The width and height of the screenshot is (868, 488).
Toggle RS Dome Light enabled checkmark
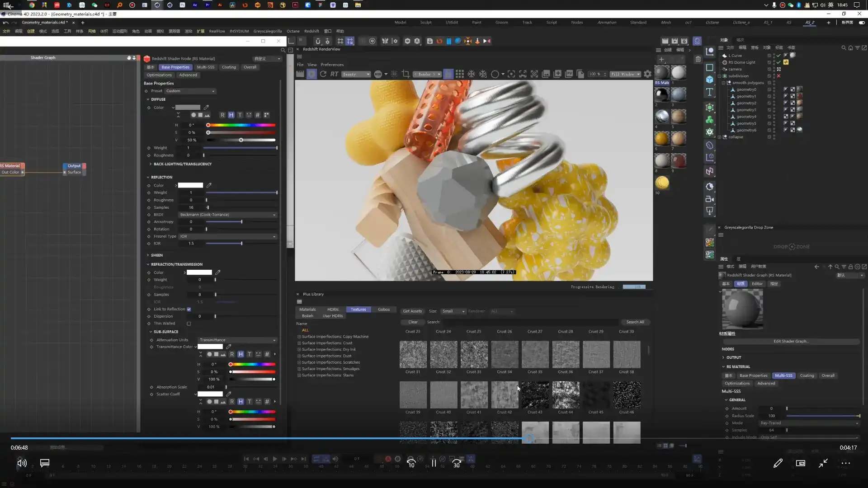778,62
